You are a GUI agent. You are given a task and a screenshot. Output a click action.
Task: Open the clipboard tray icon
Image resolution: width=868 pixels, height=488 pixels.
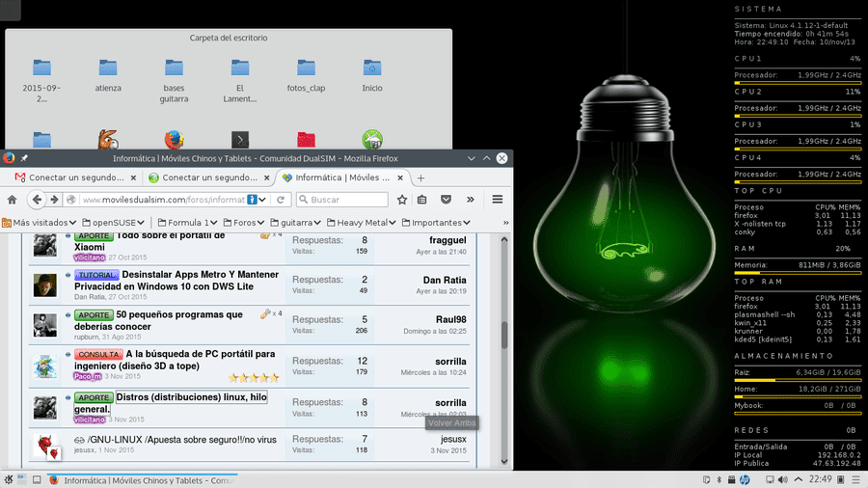(706, 479)
